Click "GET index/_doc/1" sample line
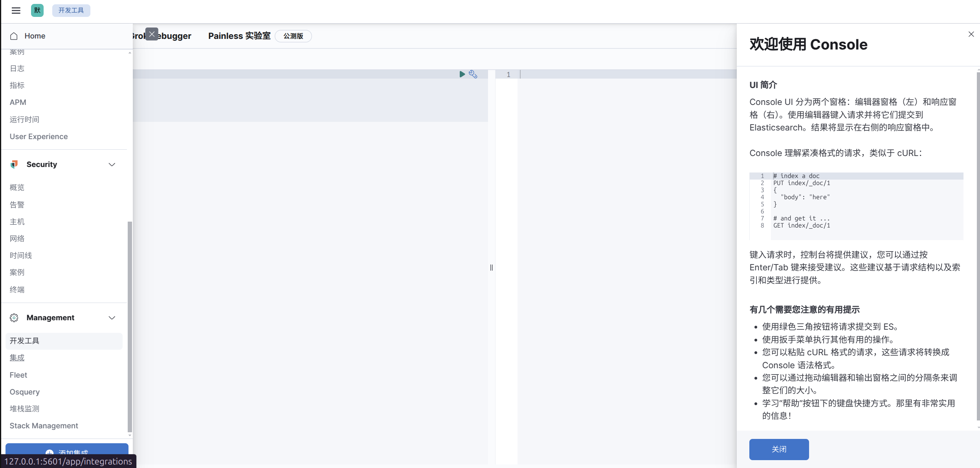Viewport: 980px width, 468px height. click(802, 226)
